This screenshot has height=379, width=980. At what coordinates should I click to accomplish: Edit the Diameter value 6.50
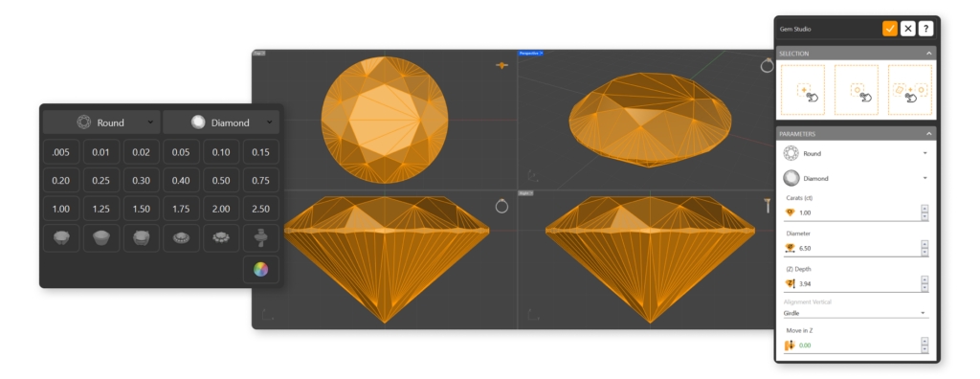click(857, 248)
